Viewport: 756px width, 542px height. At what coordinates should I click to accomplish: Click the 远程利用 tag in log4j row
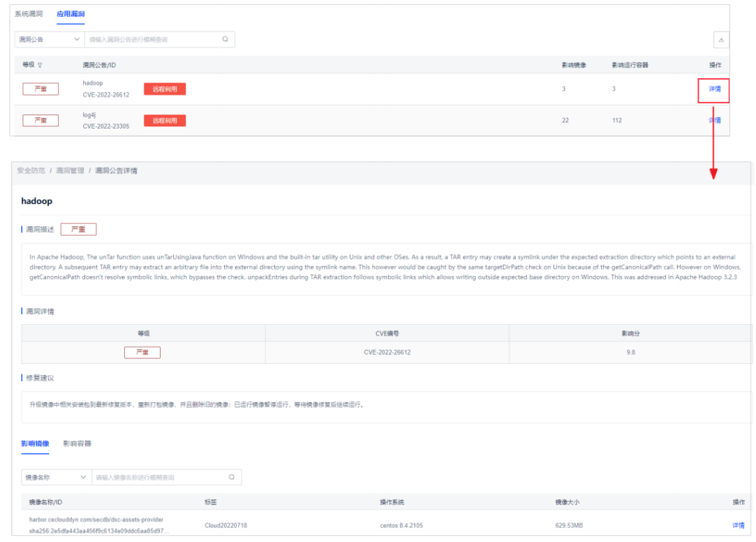click(x=165, y=121)
